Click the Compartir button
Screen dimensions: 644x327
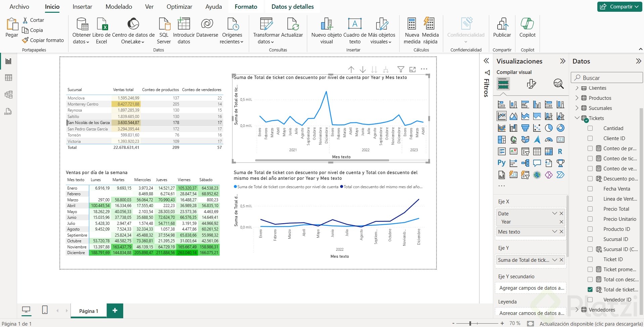[x=619, y=7]
